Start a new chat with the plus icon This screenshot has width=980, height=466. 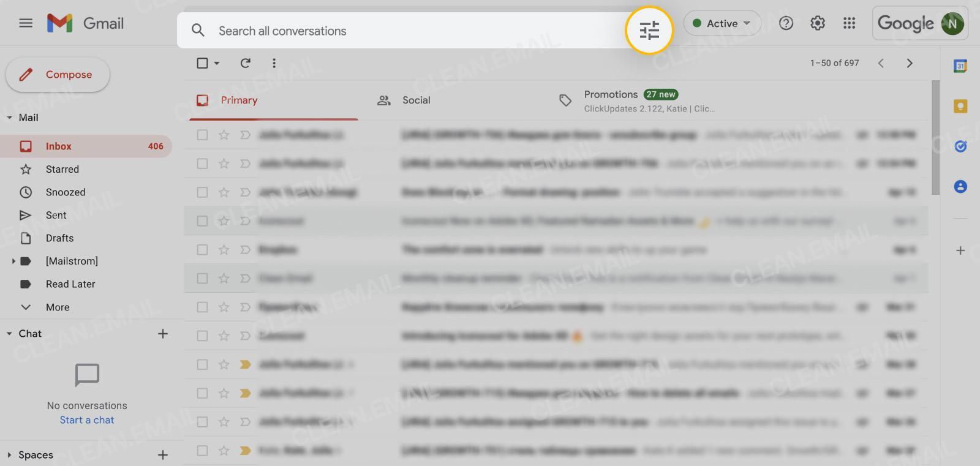point(162,334)
